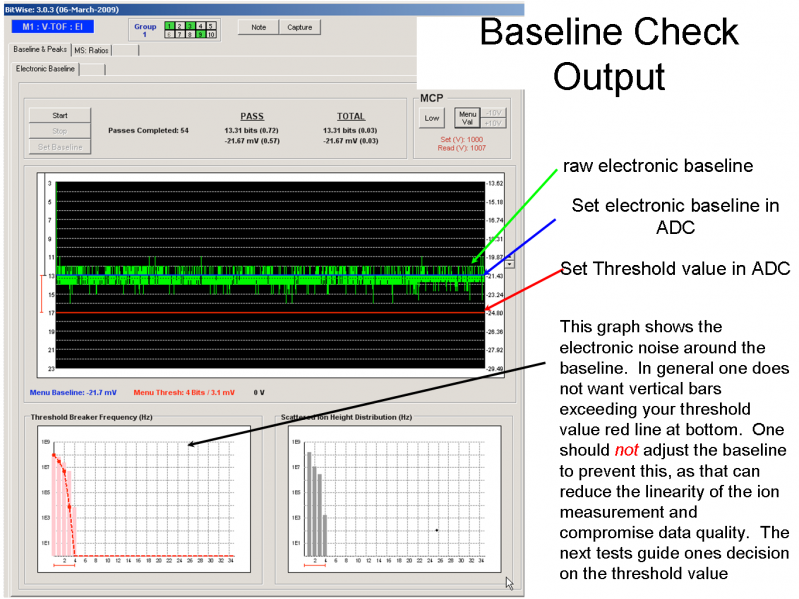Viewport: 799px width, 599px height.
Task: Switch to the MS: Ratios tab
Action: click(x=92, y=50)
